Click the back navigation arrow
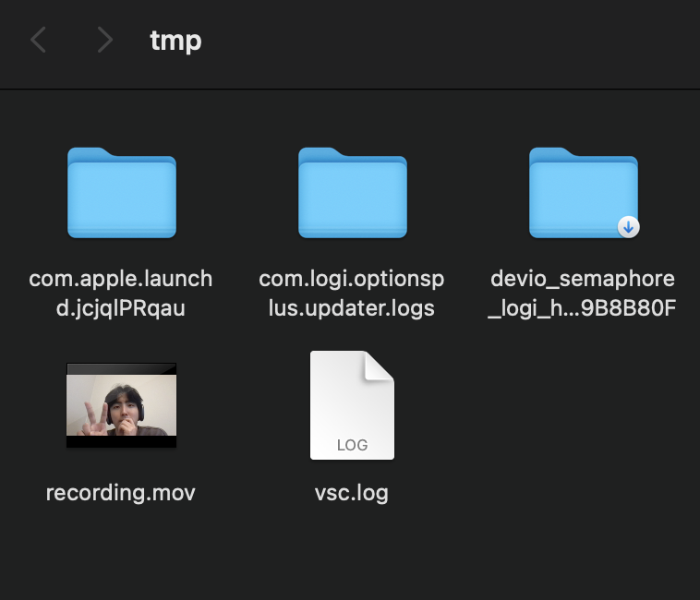The image size is (700, 600). coord(38,40)
